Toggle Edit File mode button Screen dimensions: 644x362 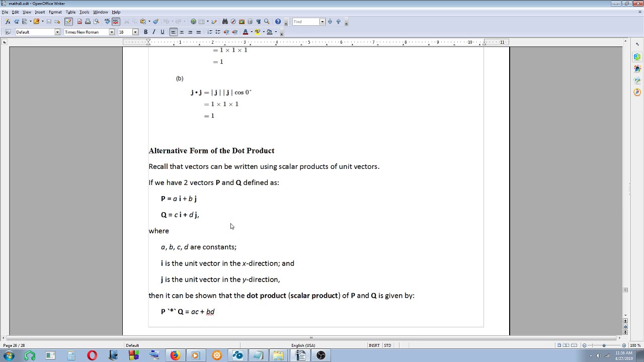click(x=69, y=22)
